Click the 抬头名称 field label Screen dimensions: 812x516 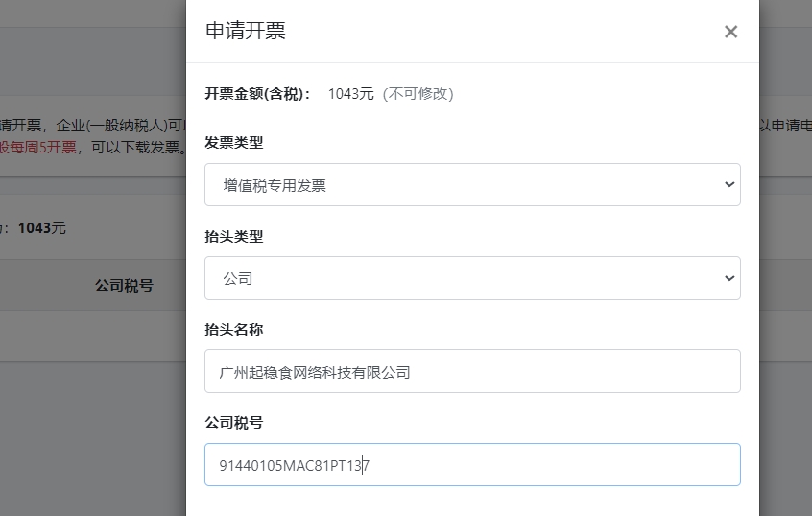coord(233,329)
